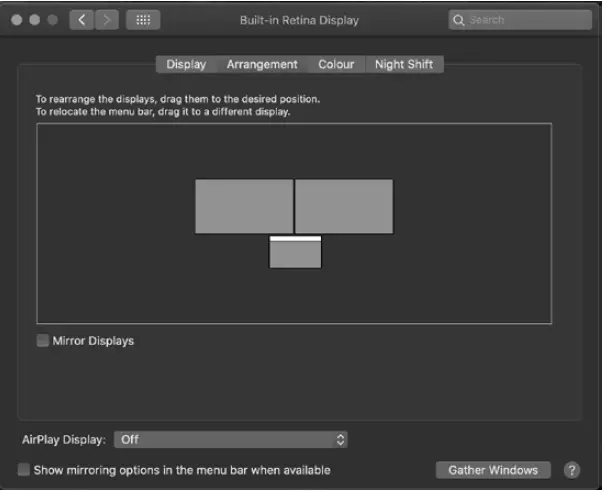Switch to the Colour tab
605x492 pixels.
click(336, 65)
